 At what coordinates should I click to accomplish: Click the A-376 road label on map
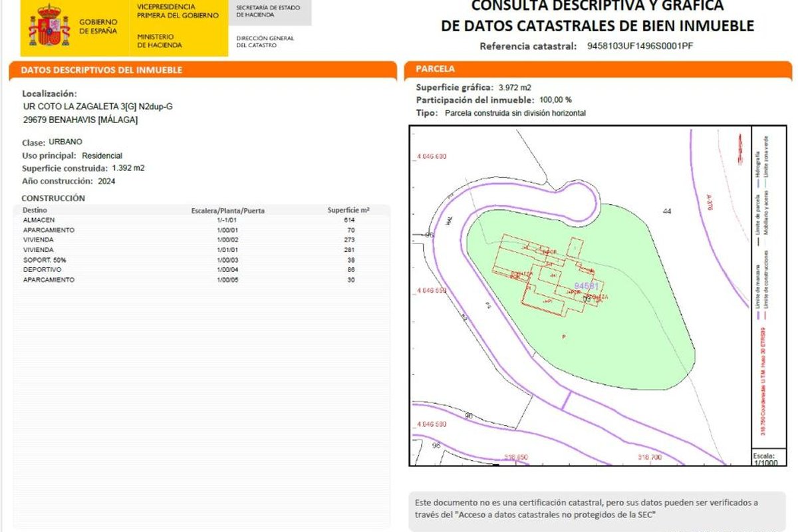coord(710,203)
